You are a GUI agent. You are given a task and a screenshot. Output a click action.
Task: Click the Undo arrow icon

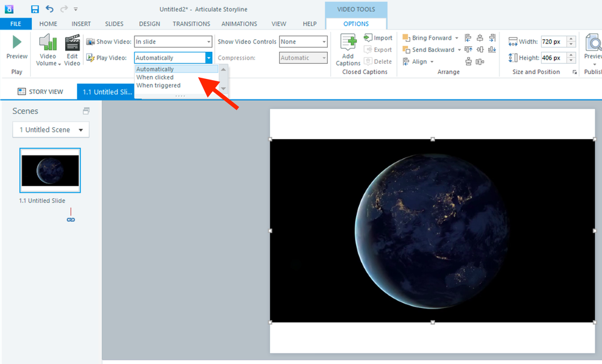click(x=49, y=9)
